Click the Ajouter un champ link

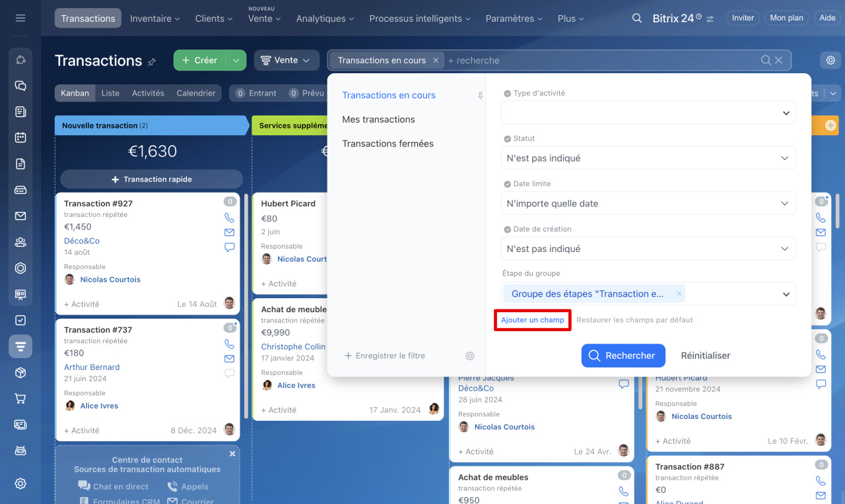(532, 320)
